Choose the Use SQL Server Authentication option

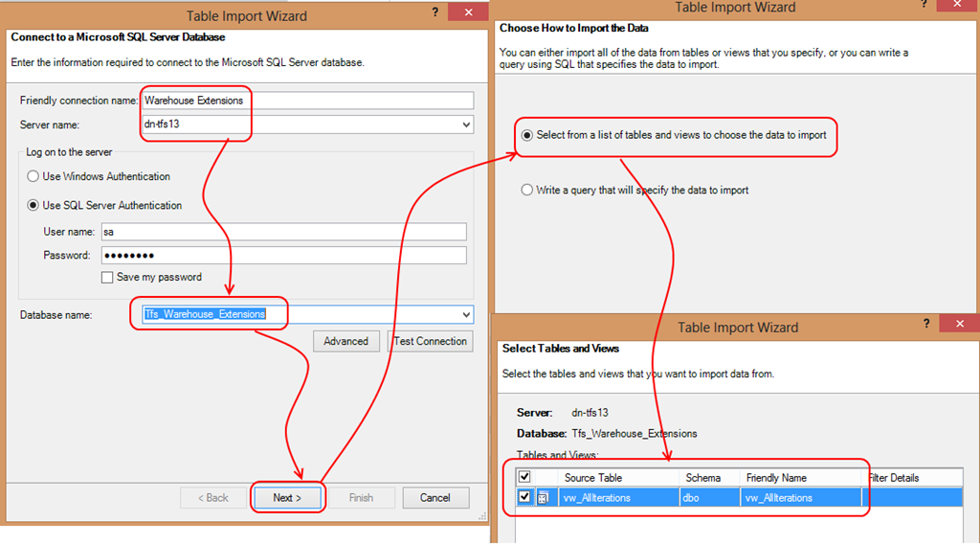pos(34,205)
